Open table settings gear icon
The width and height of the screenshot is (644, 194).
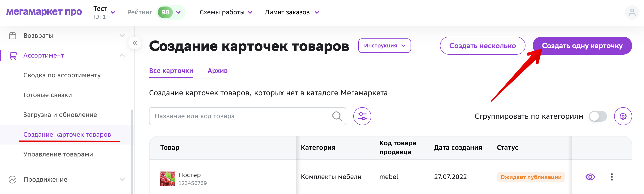click(x=623, y=116)
